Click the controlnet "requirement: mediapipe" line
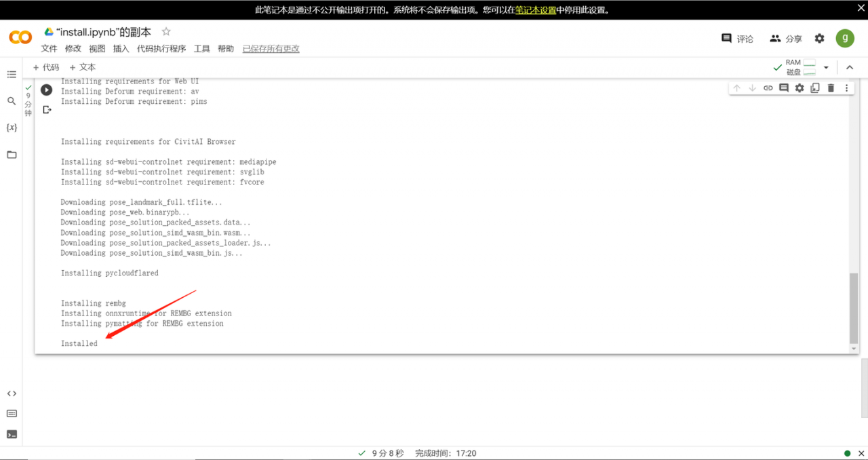Screen dimensions: 868x460 [169, 162]
